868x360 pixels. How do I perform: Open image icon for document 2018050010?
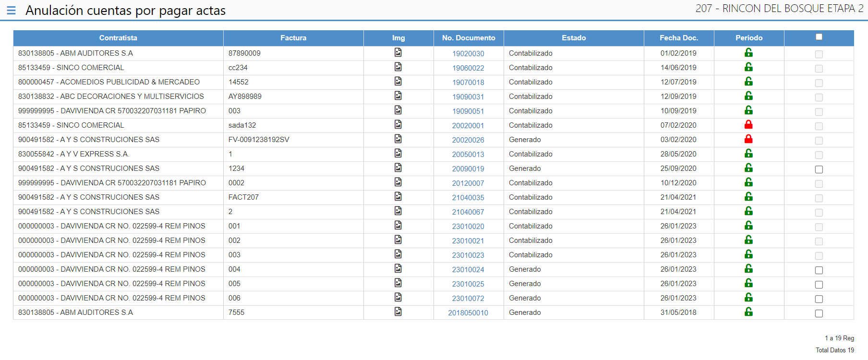point(398,312)
